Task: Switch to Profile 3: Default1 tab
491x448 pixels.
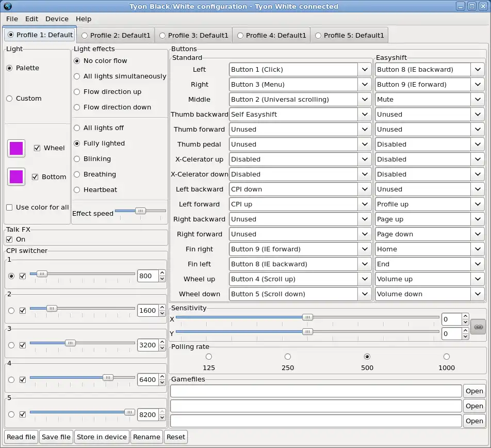Action: [193, 36]
